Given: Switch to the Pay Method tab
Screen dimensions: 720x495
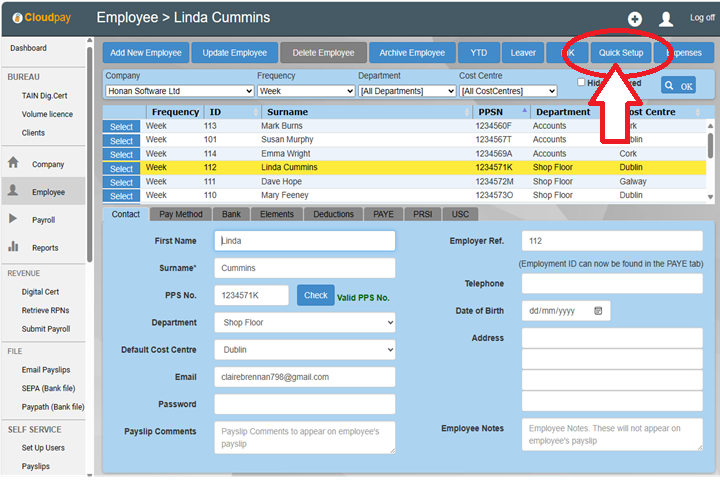Looking at the screenshot, I should 180,214.
